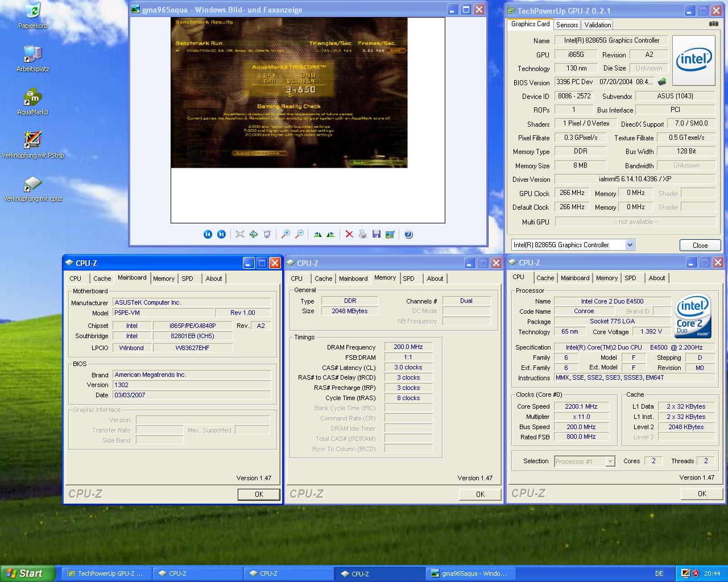This screenshot has height=582, width=728.
Task: Click the GPU-Z Name field value
Action: (611, 40)
